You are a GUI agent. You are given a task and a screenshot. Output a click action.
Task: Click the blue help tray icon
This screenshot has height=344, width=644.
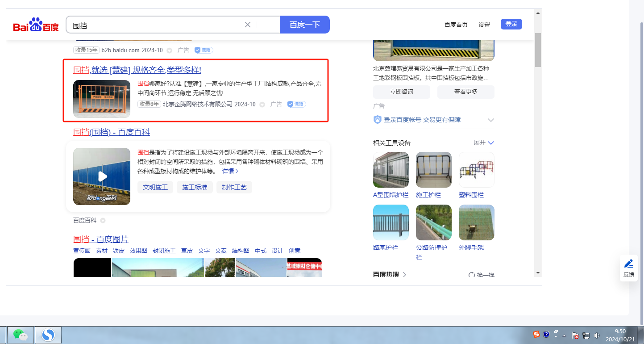(546, 334)
